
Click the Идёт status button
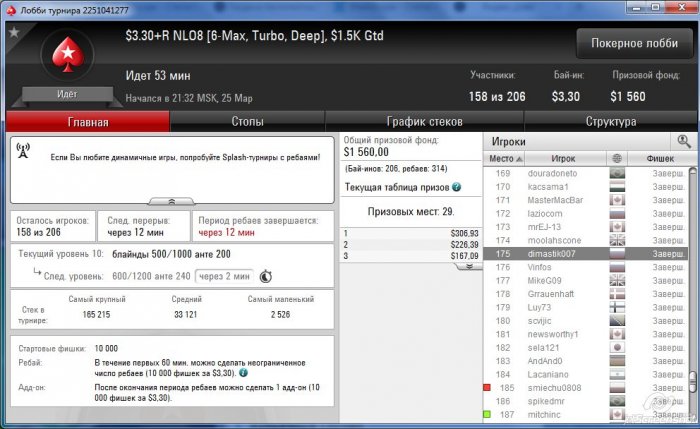pos(67,94)
